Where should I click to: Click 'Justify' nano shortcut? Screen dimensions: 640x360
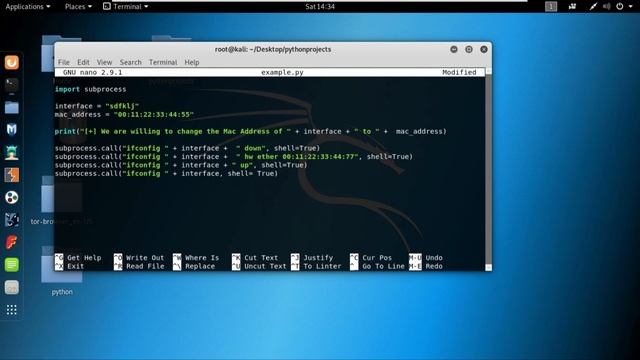[x=318, y=258]
